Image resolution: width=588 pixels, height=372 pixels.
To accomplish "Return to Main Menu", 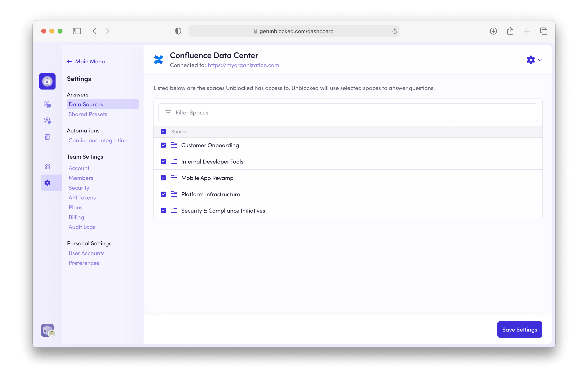I will click(90, 62).
